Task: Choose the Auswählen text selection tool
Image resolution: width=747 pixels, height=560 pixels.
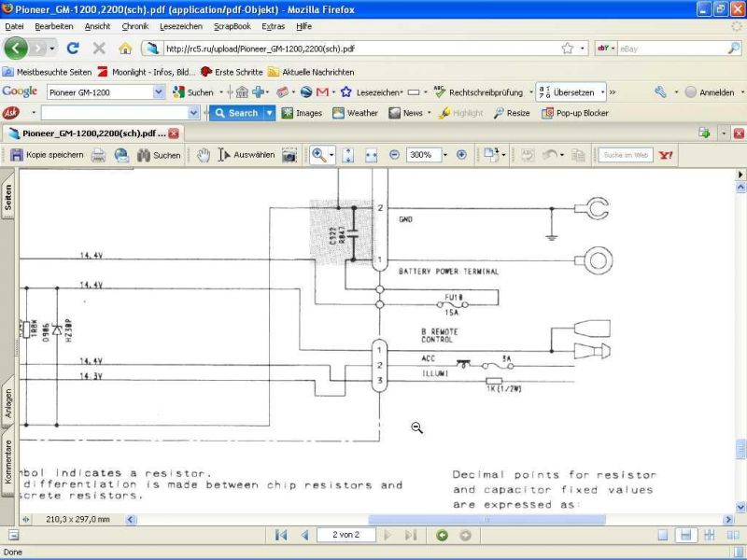Action: point(247,155)
